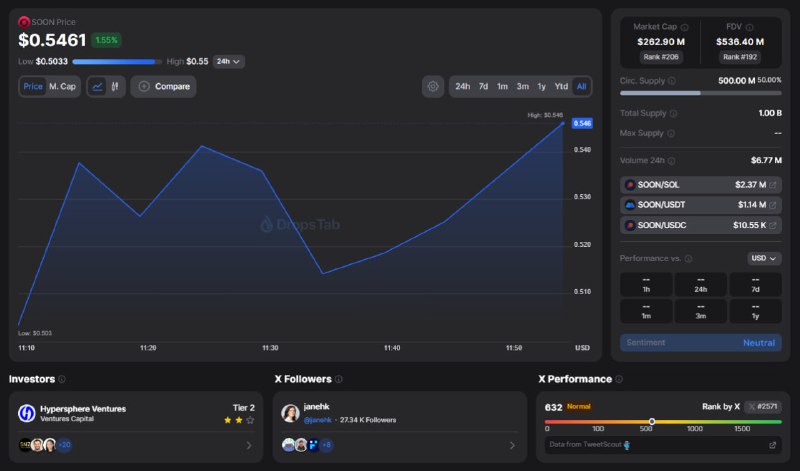Click the #2571 Rank by X badge

pyautogui.click(x=762, y=407)
